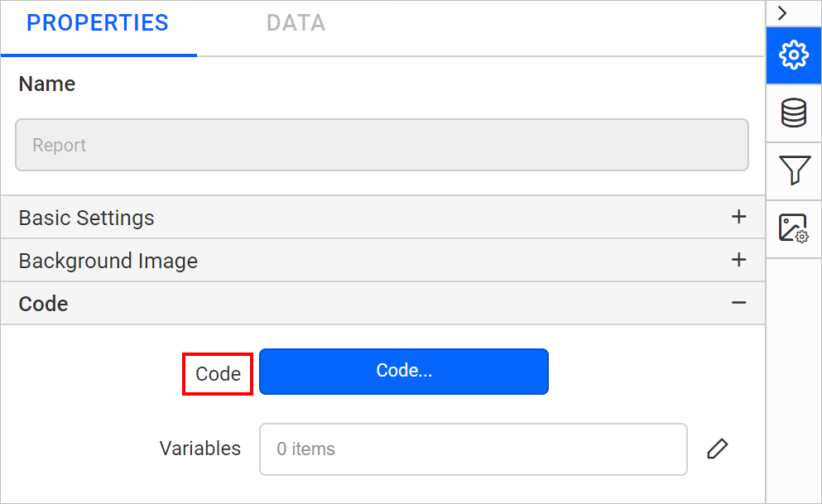822x504 pixels.
Task: Collapse the Code section with the minus icon
Action: tap(738, 303)
